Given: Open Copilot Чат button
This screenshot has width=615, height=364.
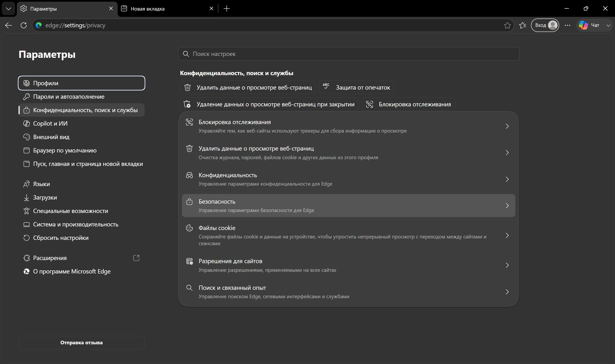Looking at the screenshot, I should 590,25.
